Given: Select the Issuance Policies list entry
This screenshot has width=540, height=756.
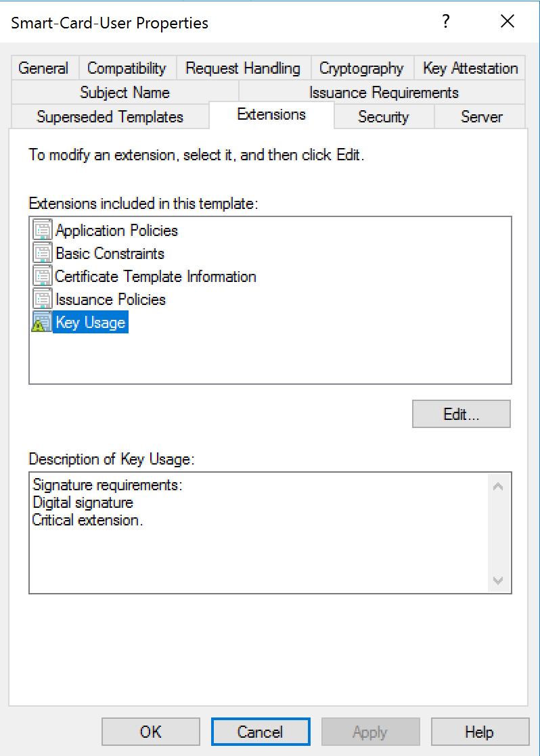Looking at the screenshot, I should tap(110, 300).
